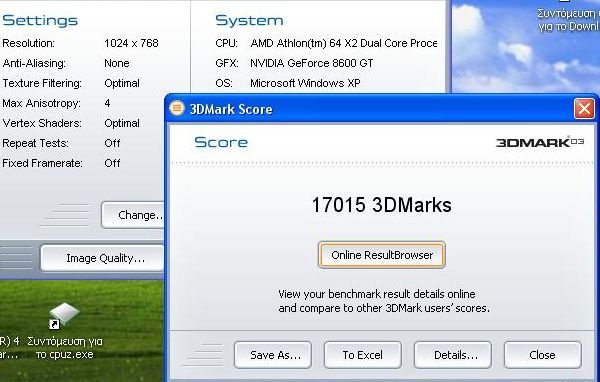Click the Score heading in dialog

[x=221, y=142]
